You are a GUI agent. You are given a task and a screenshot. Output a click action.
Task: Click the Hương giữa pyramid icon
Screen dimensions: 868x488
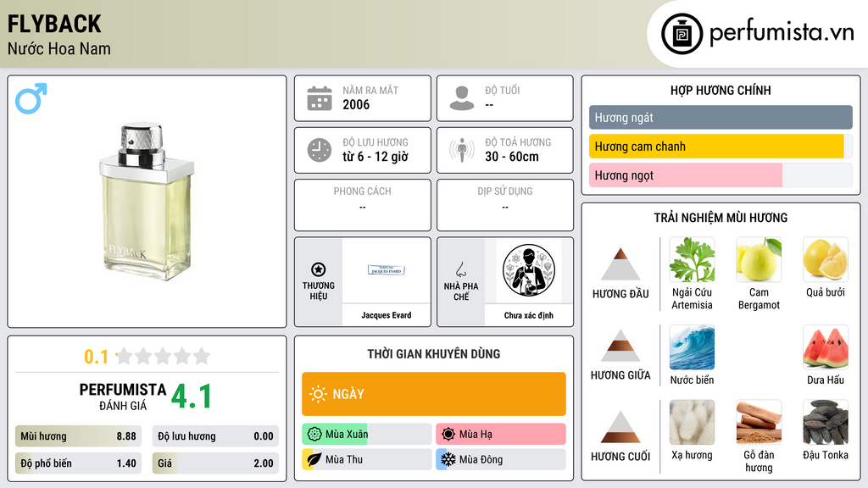(620, 346)
